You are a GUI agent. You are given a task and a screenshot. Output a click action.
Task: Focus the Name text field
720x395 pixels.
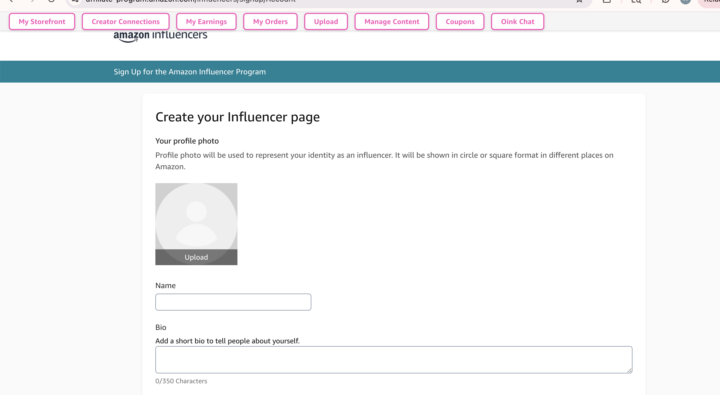[233, 302]
